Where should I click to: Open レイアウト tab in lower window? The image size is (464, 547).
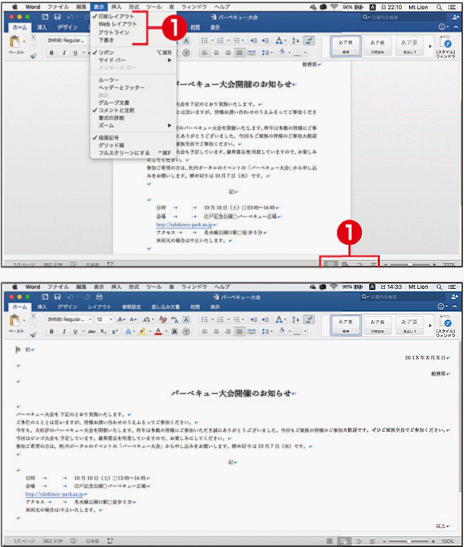coord(99,307)
